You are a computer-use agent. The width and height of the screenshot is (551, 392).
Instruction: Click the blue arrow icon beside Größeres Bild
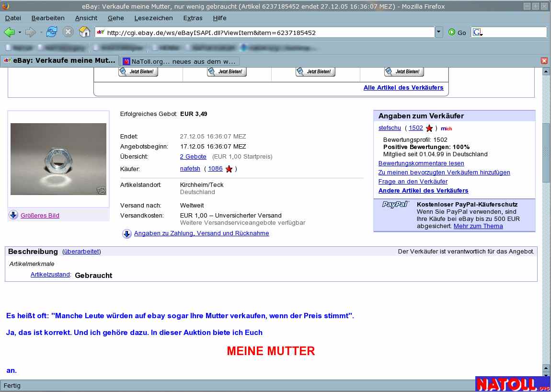point(13,215)
